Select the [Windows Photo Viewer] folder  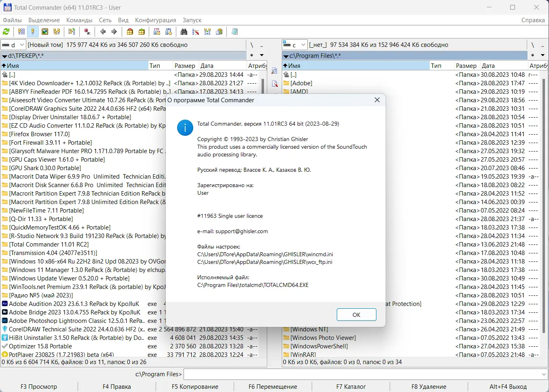pyautogui.click(x=323, y=337)
